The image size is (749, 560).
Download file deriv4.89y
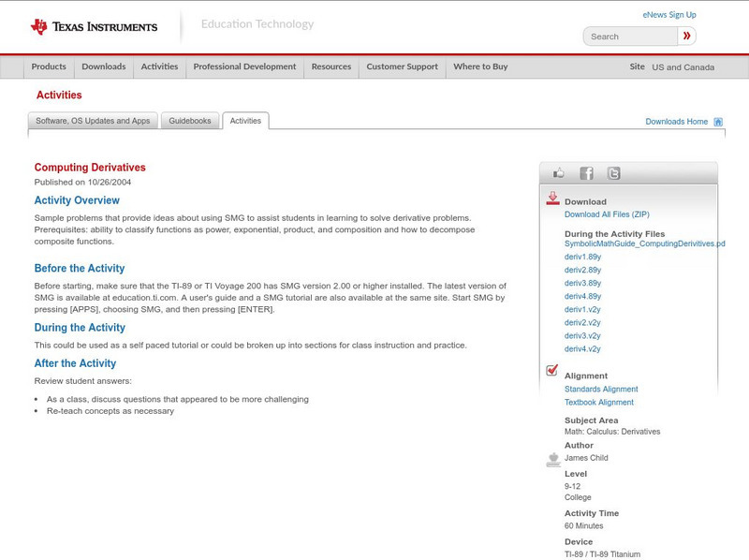tap(582, 296)
